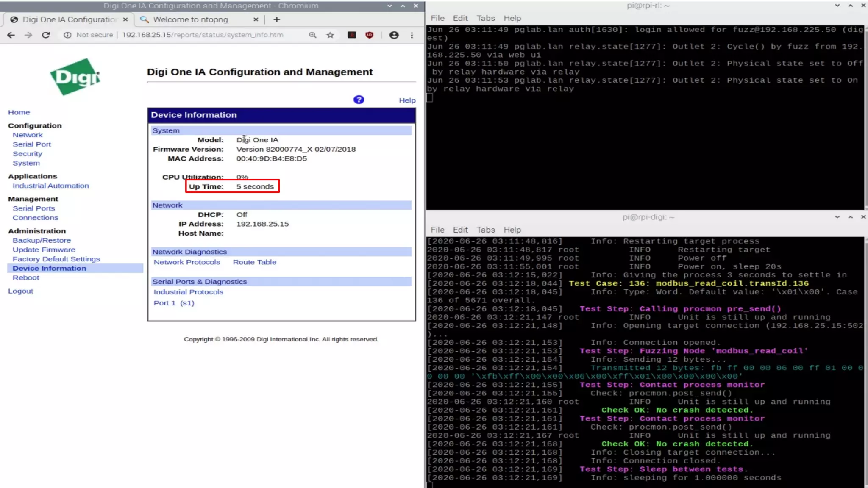This screenshot has height=488, width=868.
Task: Open the Route Table link
Action: (x=254, y=262)
